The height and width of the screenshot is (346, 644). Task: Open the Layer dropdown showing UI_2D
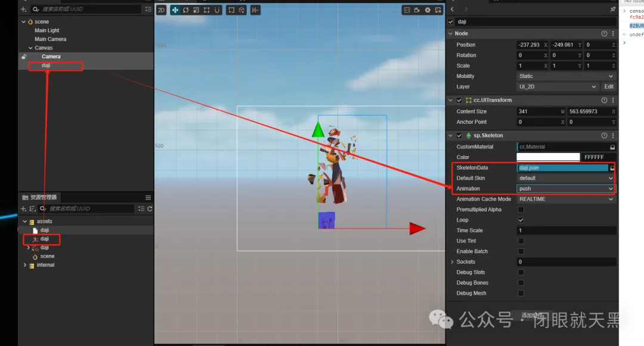pyautogui.click(x=558, y=87)
